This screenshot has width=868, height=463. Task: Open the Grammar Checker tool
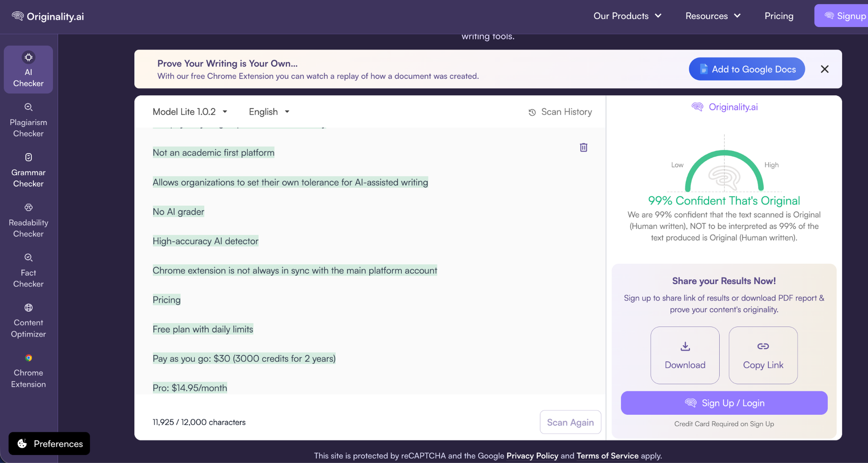pyautogui.click(x=28, y=170)
